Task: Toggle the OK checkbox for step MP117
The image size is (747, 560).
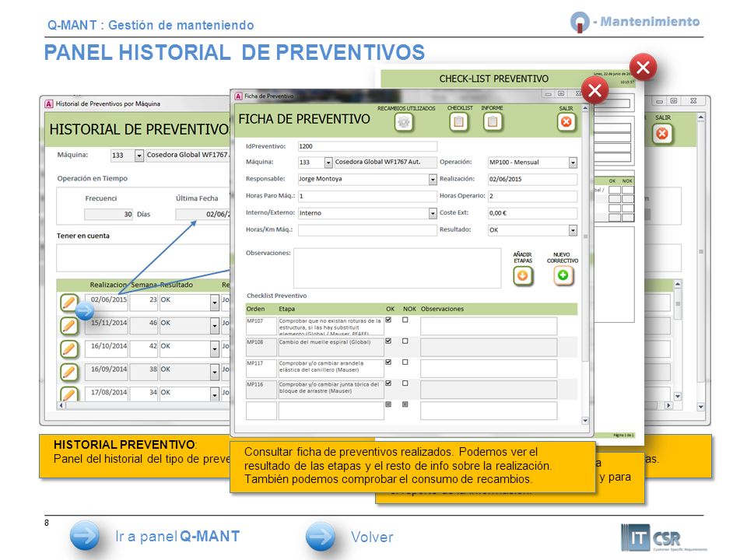Action: click(x=388, y=362)
